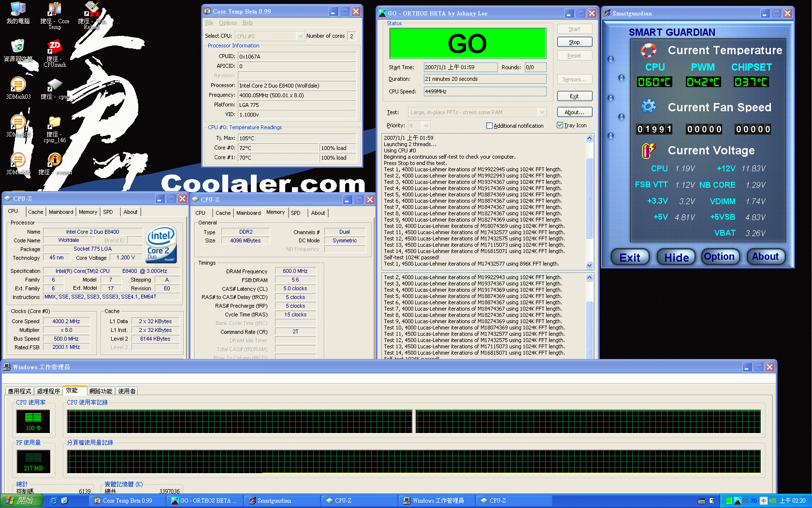Open the cpuz chip desktop shortcut
The height and width of the screenshot is (508, 812).
point(55,89)
